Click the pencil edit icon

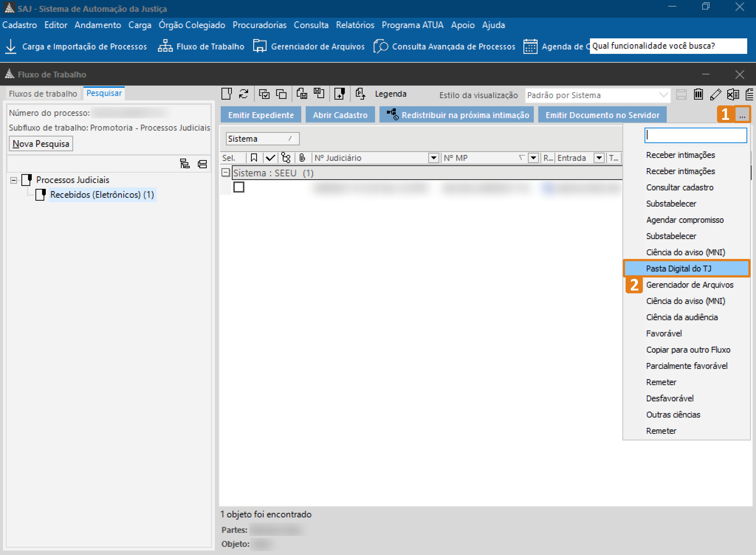tap(715, 94)
